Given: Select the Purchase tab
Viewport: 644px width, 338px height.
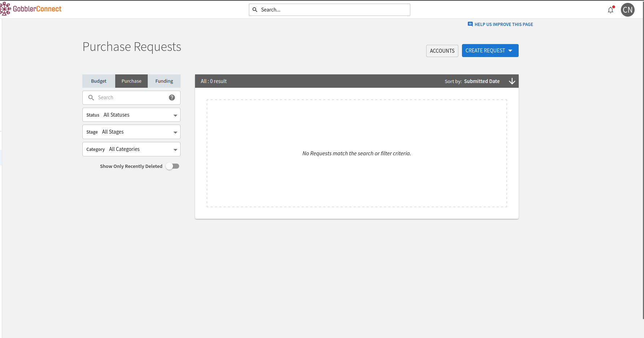Looking at the screenshot, I should point(131,81).
